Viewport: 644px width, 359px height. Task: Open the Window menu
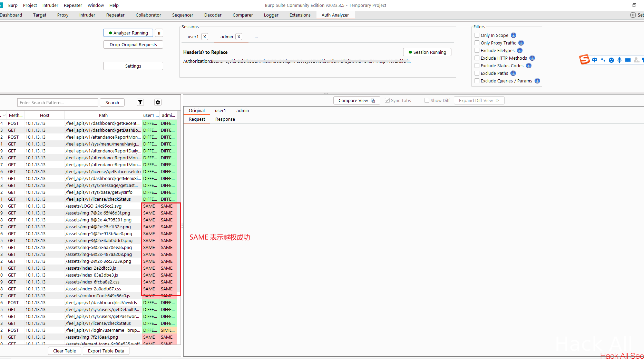(96, 6)
